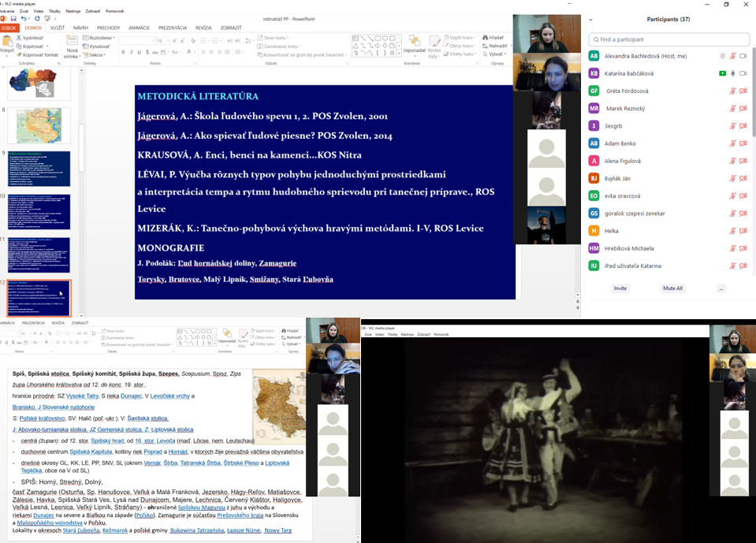Click the Find a participant search field
Screen dimensions: 756x543
[x=668, y=39]
